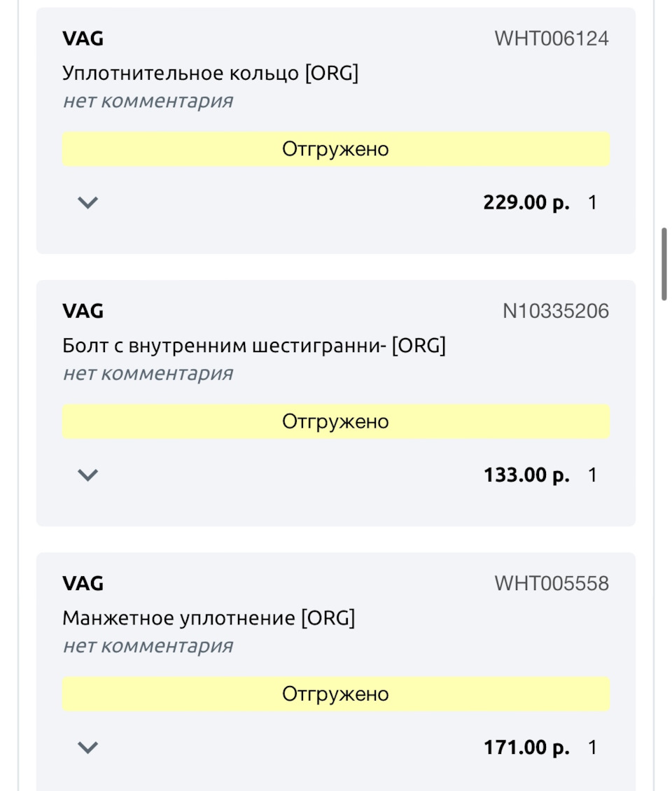Select part number N10335206

556,311
